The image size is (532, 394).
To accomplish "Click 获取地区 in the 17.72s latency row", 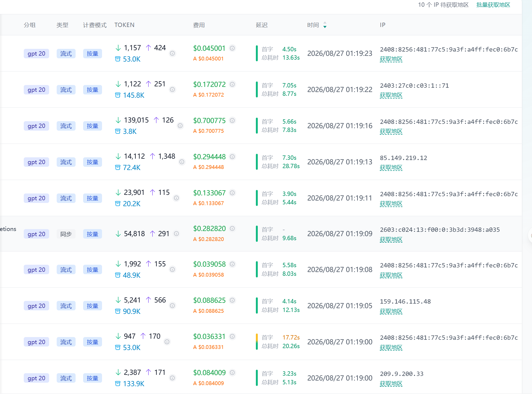I will pos(391,348).
